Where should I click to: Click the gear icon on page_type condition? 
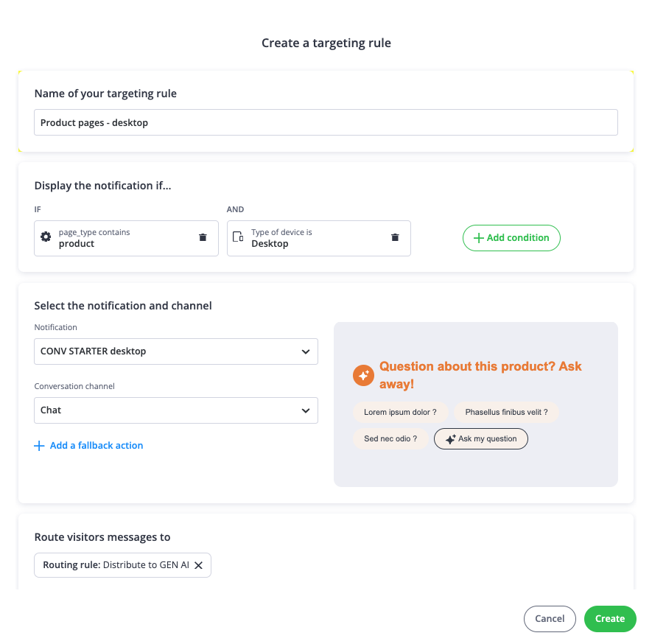(46, 237)
